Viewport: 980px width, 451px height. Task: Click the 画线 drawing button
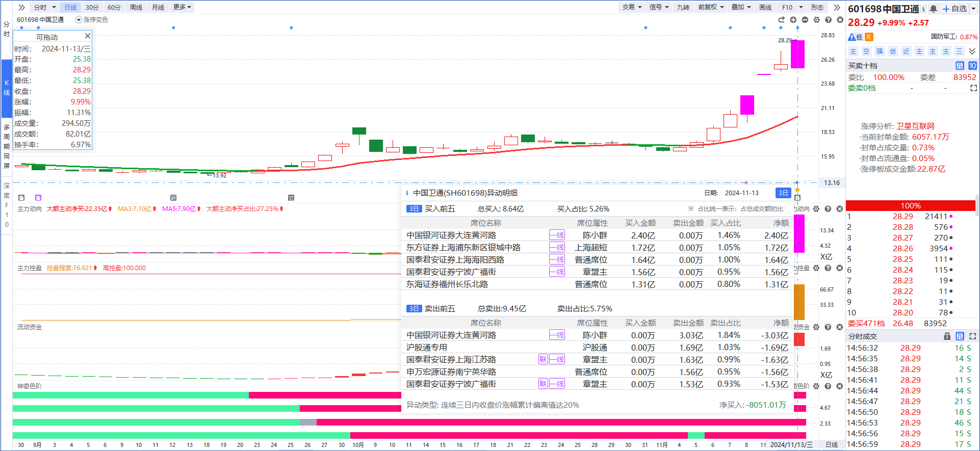coord(765,7)
